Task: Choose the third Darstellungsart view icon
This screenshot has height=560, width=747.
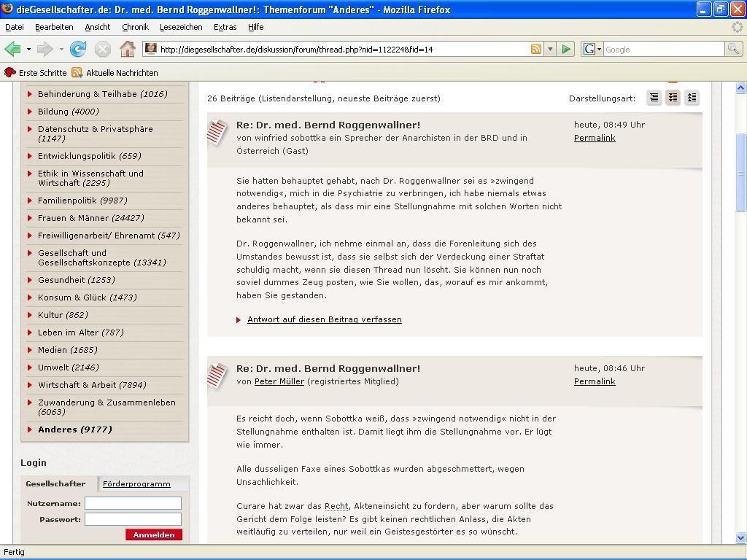Action: pyautogui.click(x=692, y=98)
